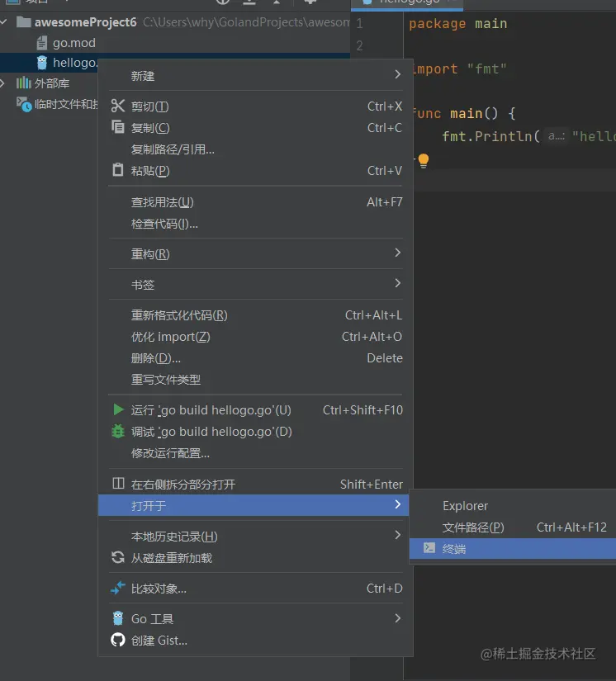616x681 pixels.
Task: Select 检查代码(I)... menu entry
Action: 255,224
